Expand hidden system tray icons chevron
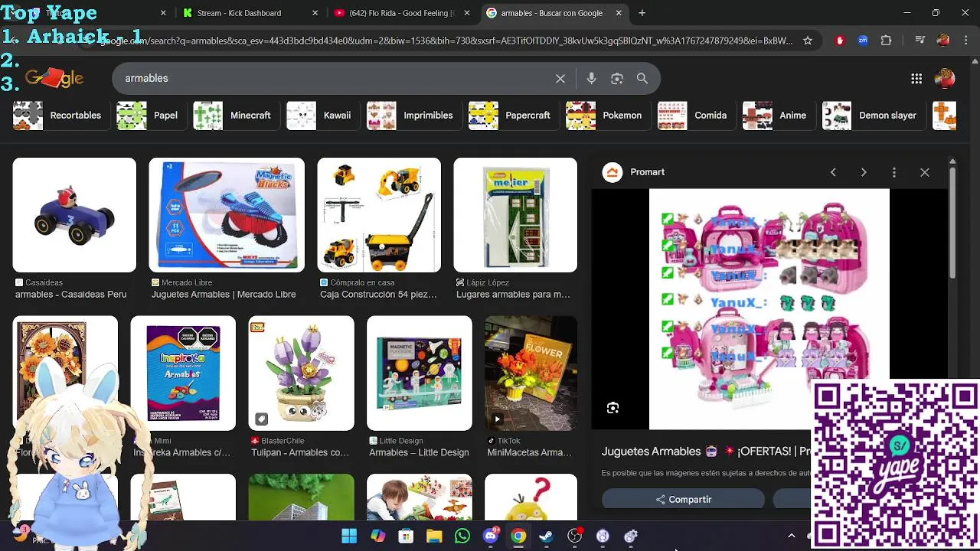Image resolution: width=980 pixels, height=551 pixels. pos(792,536)
